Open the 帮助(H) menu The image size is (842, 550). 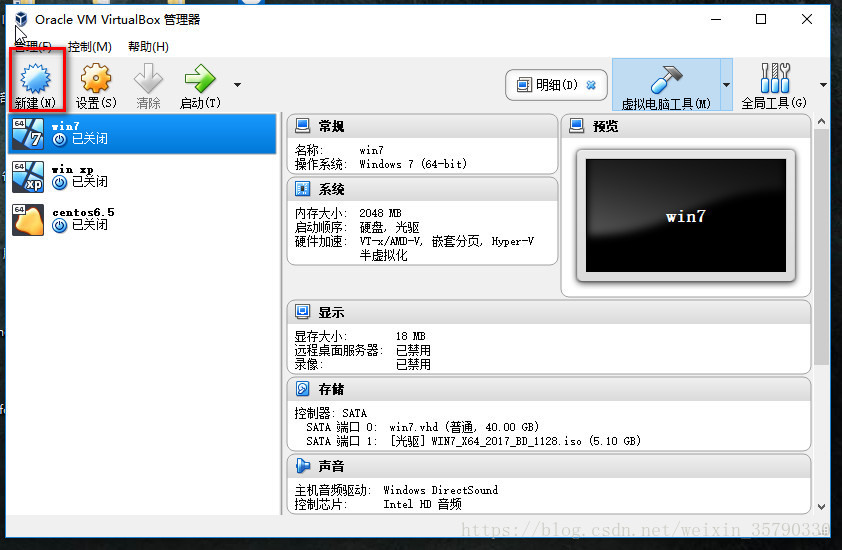point(148,47)
